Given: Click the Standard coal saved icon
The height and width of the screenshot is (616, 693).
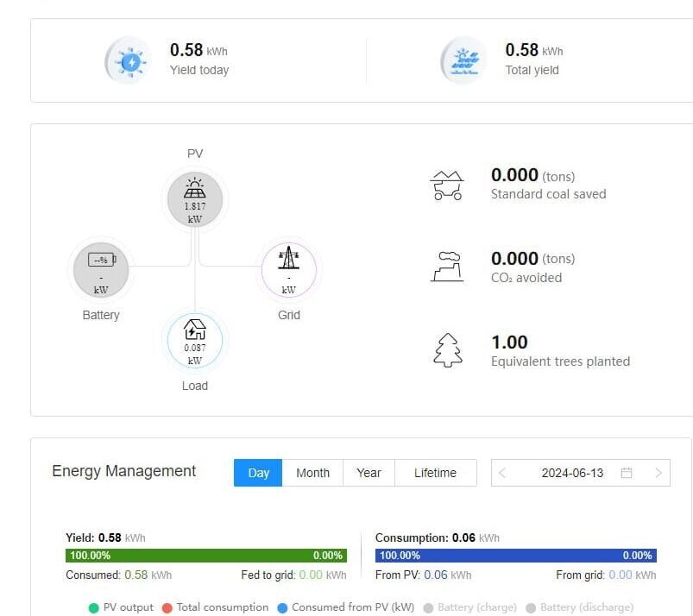Looking at the screenshot, I should point(447,183).
